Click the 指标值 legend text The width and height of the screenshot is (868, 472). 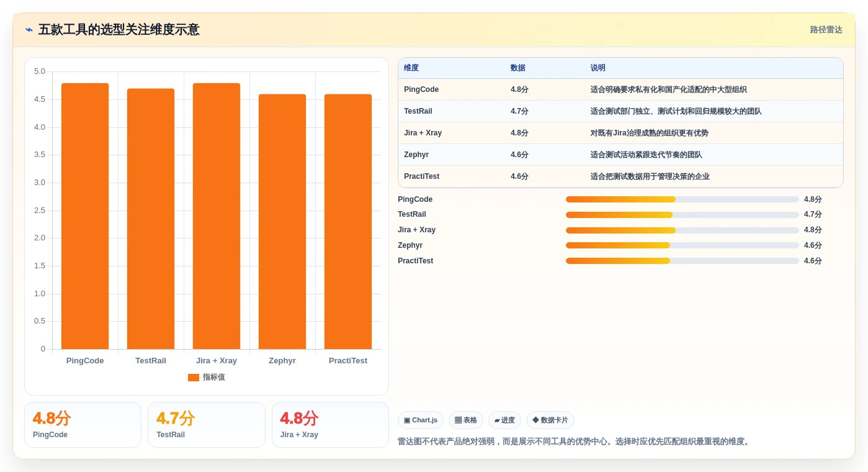(x=214, y=378)
